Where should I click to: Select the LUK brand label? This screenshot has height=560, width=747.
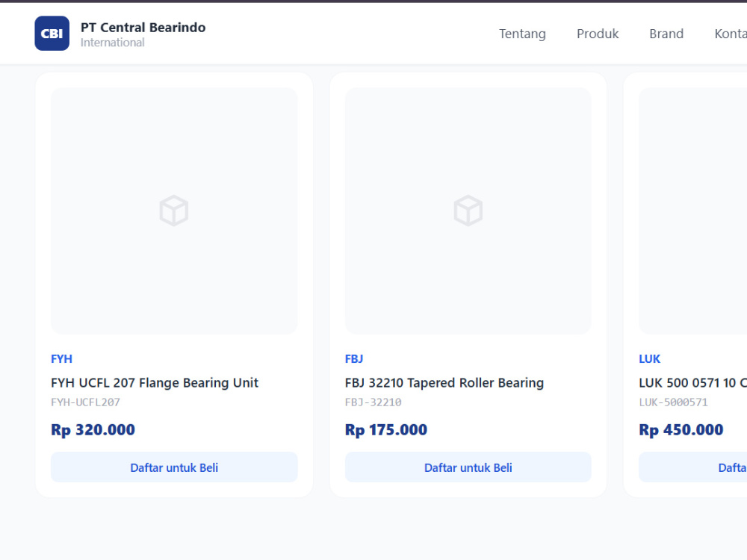[x=649, y=358]
